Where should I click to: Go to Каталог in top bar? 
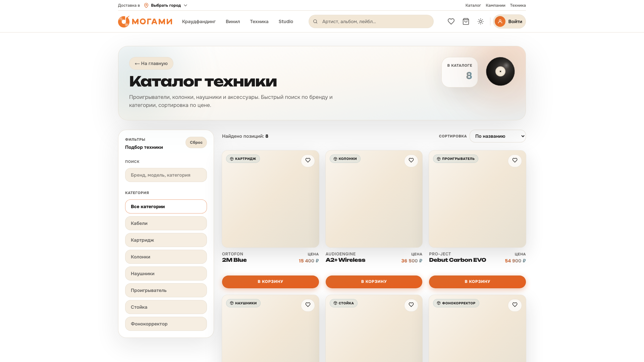click(473, 5)
